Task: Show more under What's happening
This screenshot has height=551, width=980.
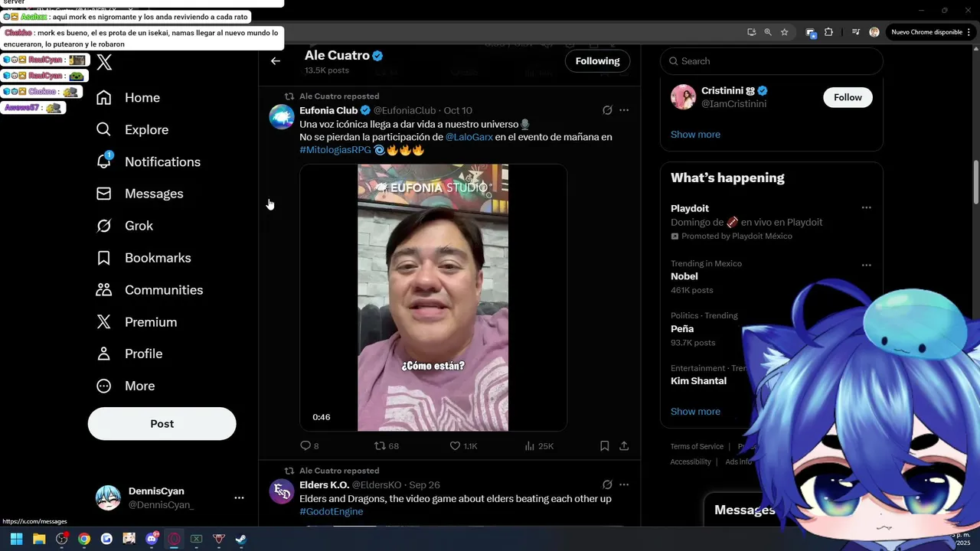Action: coord(695,412)
